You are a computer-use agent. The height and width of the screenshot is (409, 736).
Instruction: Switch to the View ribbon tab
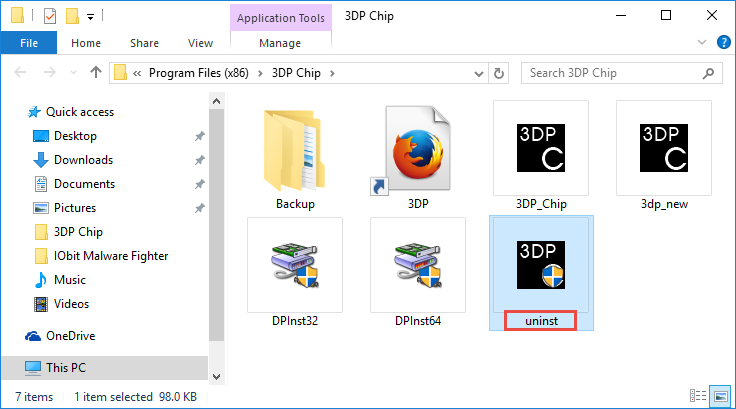200,43
